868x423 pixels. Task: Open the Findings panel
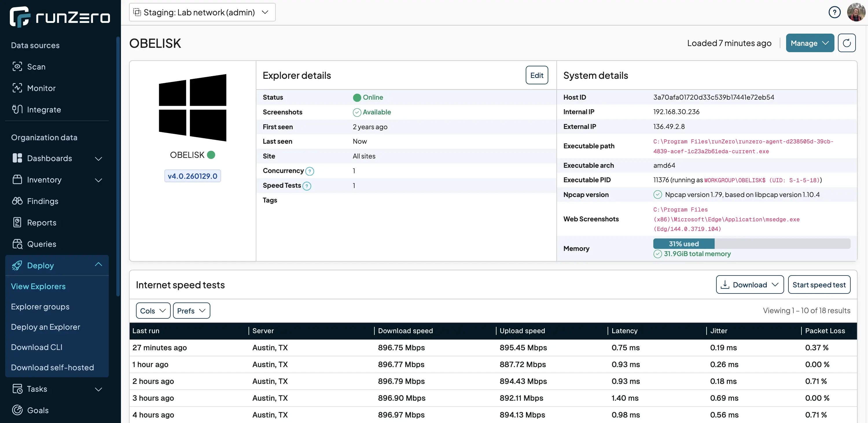pyautogui.click(x=43, y=201)
